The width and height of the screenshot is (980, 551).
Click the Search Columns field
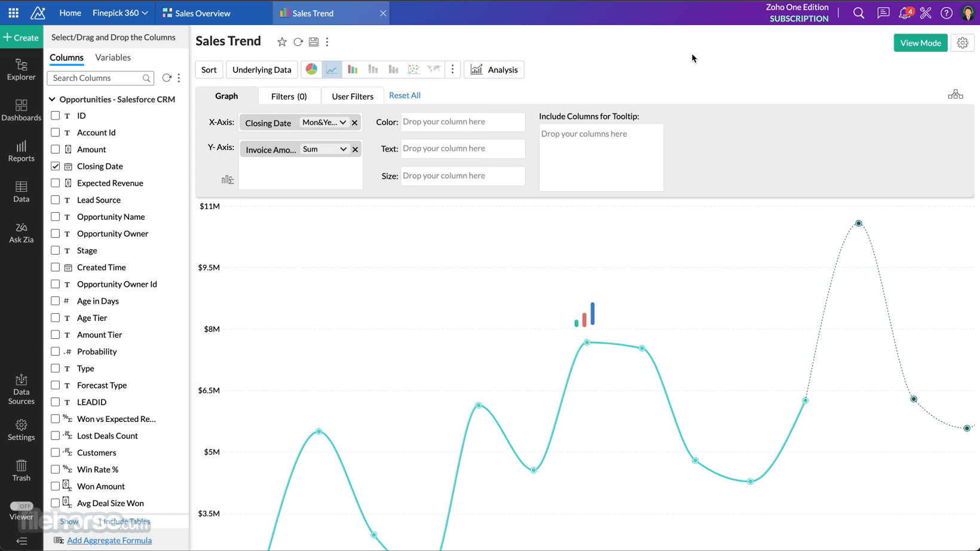tap(100, 78)
